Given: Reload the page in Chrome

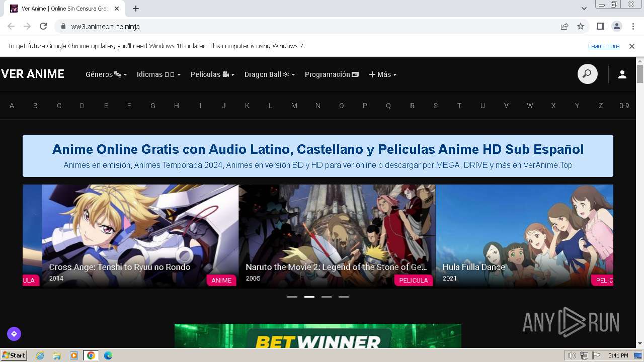Looking at the screenshot, I should pos(43,26).
